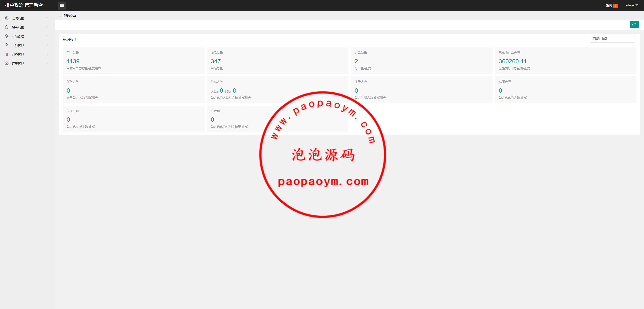
Task: Expand the 系统设置 chevron arrow
Action: pyautogui.click(x=47, y=18)
